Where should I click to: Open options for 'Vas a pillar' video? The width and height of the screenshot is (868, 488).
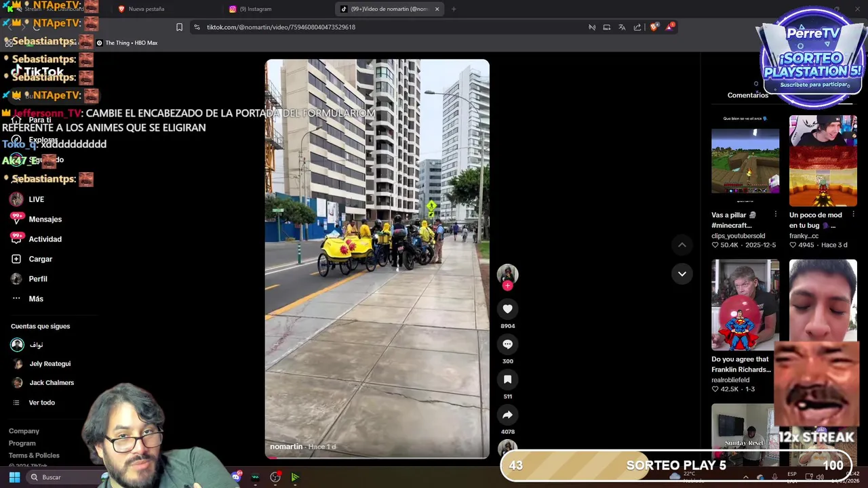[x=775, y=215]
